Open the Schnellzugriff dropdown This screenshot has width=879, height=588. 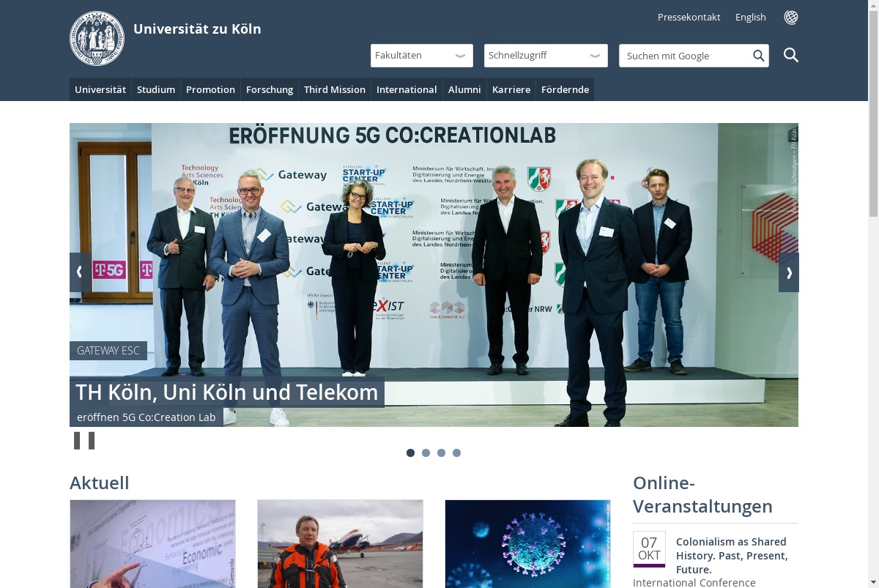(x=546, y=56)
